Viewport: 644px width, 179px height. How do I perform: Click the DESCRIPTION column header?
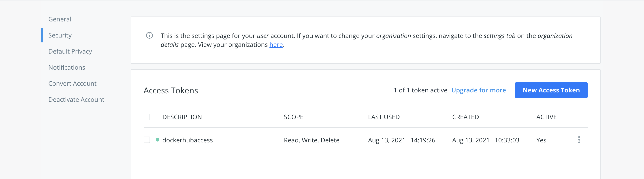tap(182, 117)
